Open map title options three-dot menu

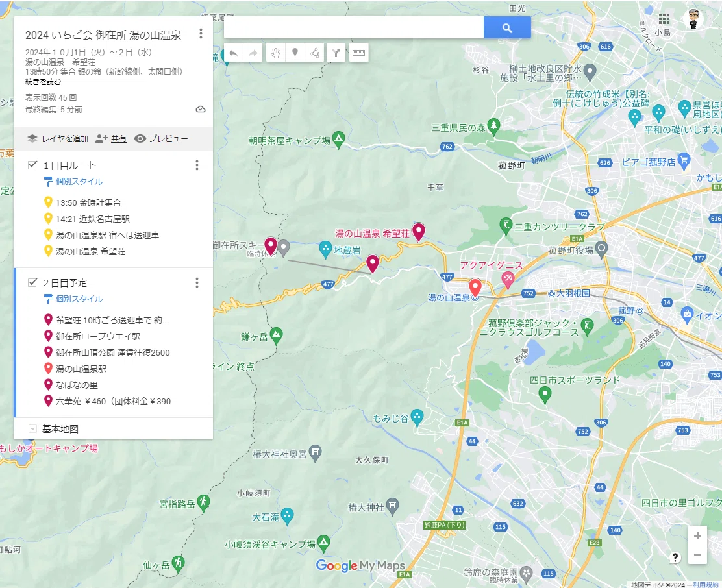201,34
